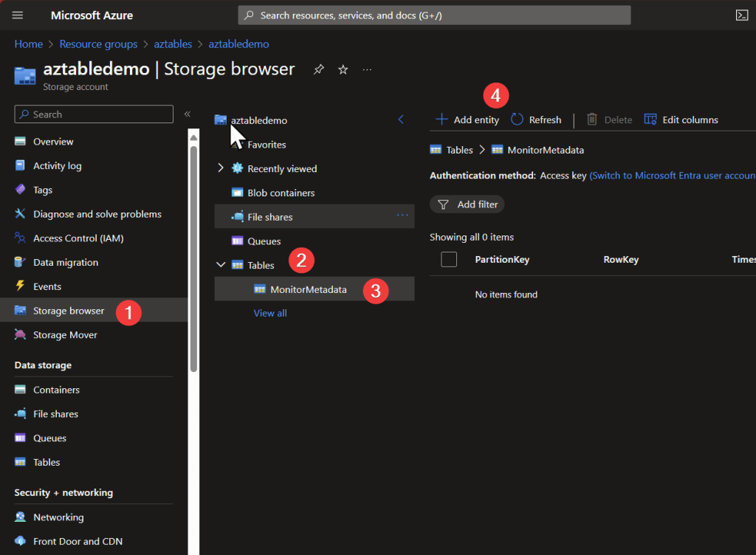Collapse the left navigation menu with chevrons
The image size is (756, 555).
tap(188, 114)
